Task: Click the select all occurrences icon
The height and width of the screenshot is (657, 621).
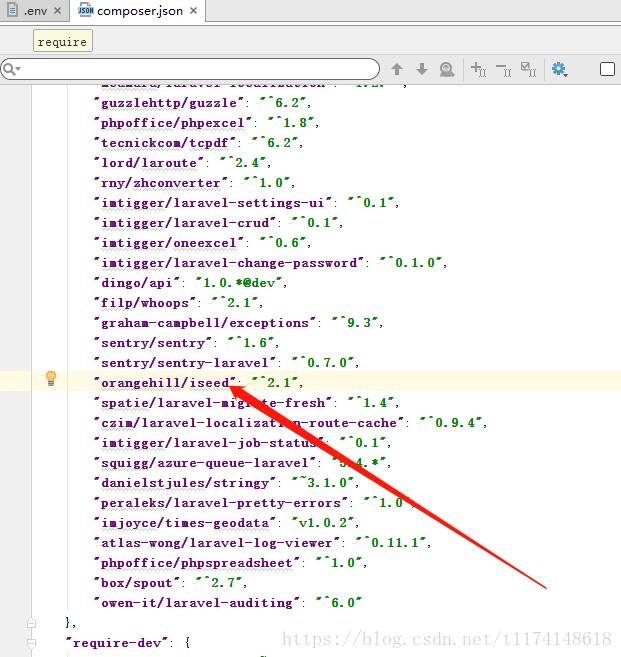Action: point(527,69)
